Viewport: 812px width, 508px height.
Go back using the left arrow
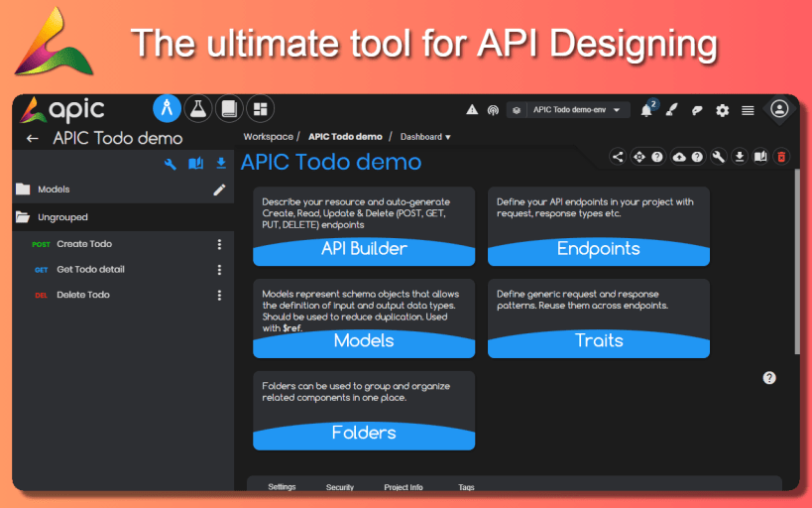32,138
